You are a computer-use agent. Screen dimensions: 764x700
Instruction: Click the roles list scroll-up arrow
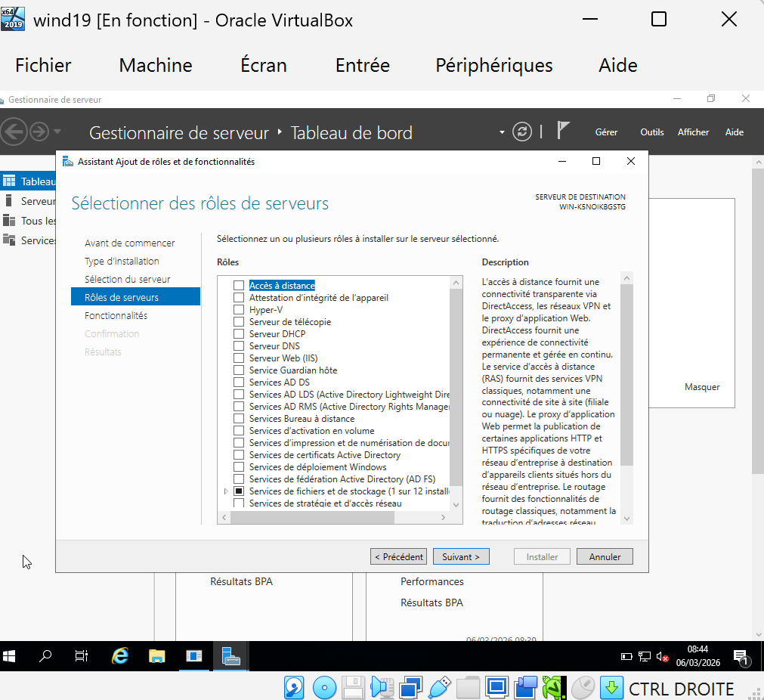coord(456,283)
